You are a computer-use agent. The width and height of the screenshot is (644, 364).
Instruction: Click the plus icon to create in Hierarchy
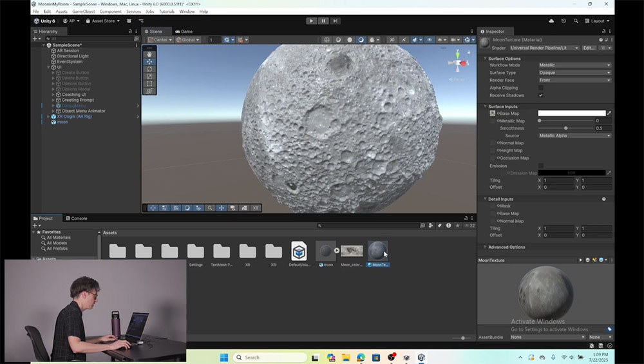click(35, 39)
